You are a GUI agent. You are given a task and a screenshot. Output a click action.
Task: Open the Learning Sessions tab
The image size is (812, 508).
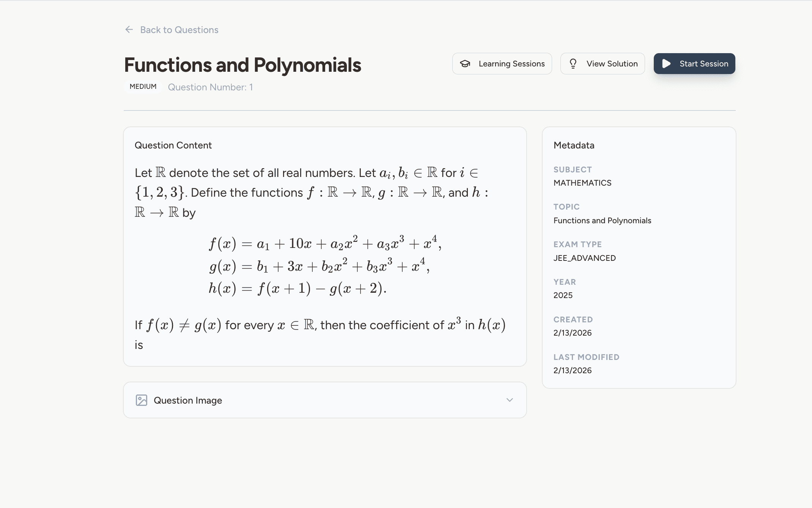tap(511, 63)
